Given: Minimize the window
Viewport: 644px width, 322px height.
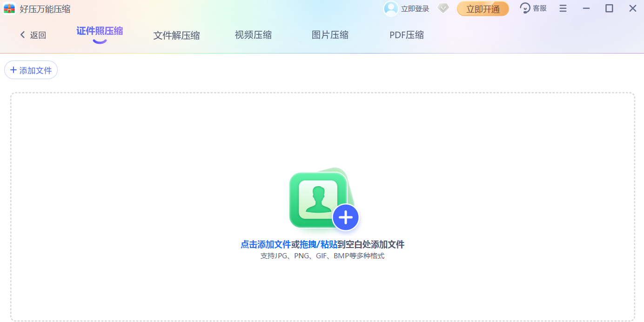Looking at the screenshot, I should tap(586, 8).
